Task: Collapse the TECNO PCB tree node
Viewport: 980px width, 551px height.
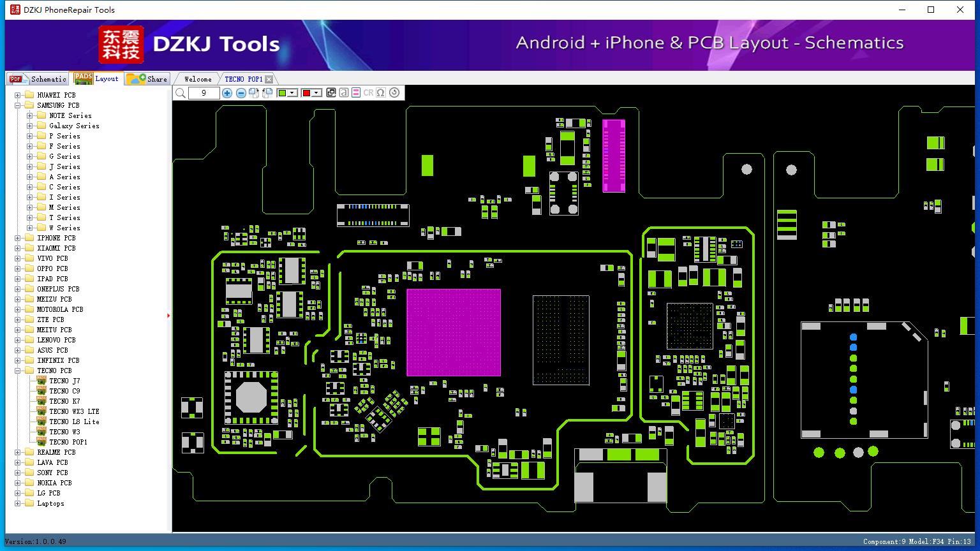Action: pos(18,371)
